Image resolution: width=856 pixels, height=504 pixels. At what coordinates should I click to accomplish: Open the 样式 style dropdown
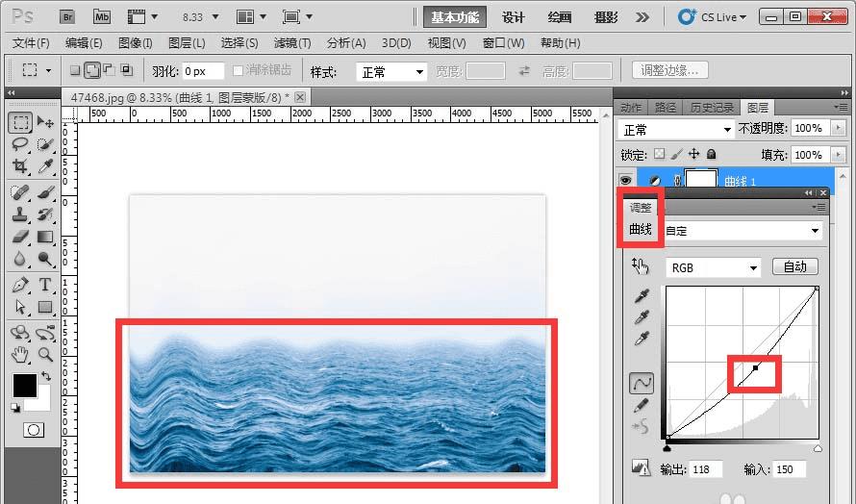pos(390,71)
